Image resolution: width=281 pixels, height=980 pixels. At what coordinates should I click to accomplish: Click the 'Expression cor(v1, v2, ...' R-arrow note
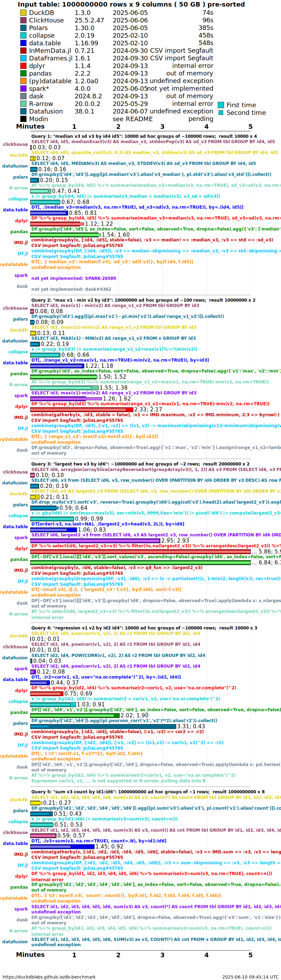click(119, 781)
